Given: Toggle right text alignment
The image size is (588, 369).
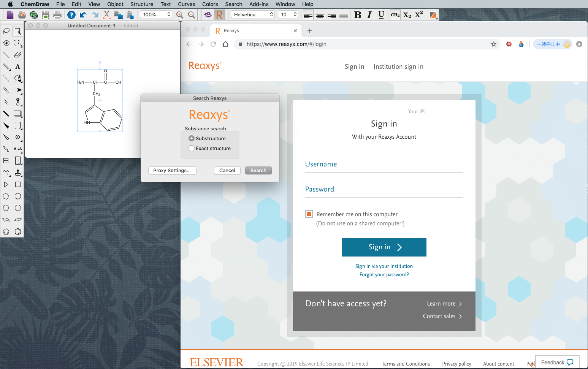Looking at the screenshot, I should (x=332, y=15).
